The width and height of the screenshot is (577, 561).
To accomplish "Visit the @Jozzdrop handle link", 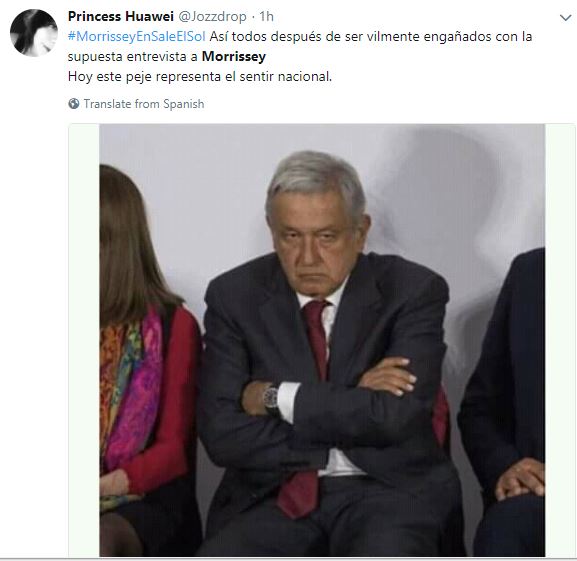I will [212, 17].
